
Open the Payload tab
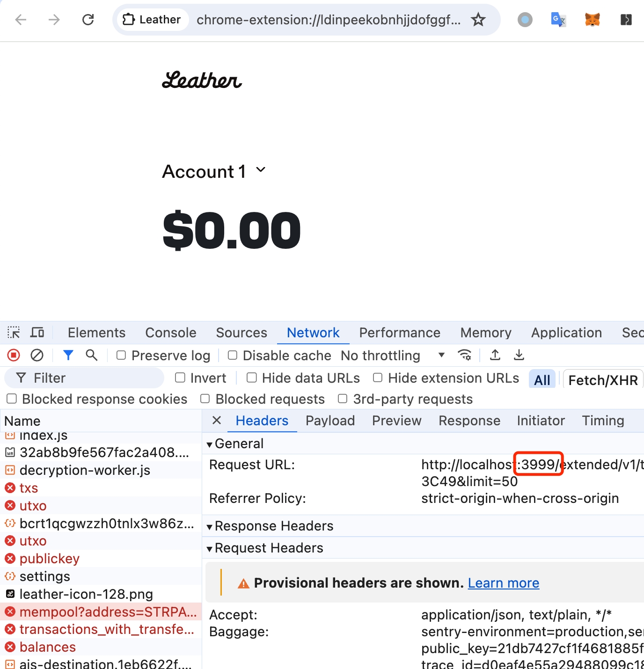(x=330, y=421)
